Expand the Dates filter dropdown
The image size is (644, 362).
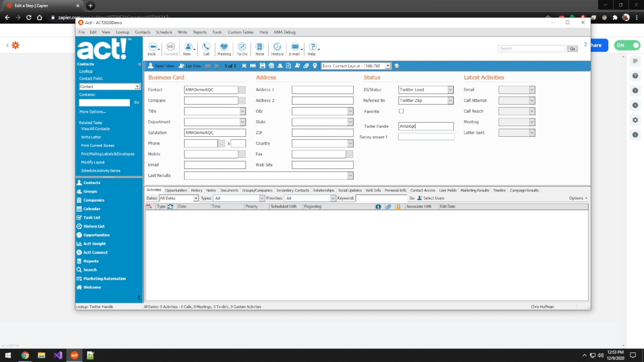(x=196, y=198)
